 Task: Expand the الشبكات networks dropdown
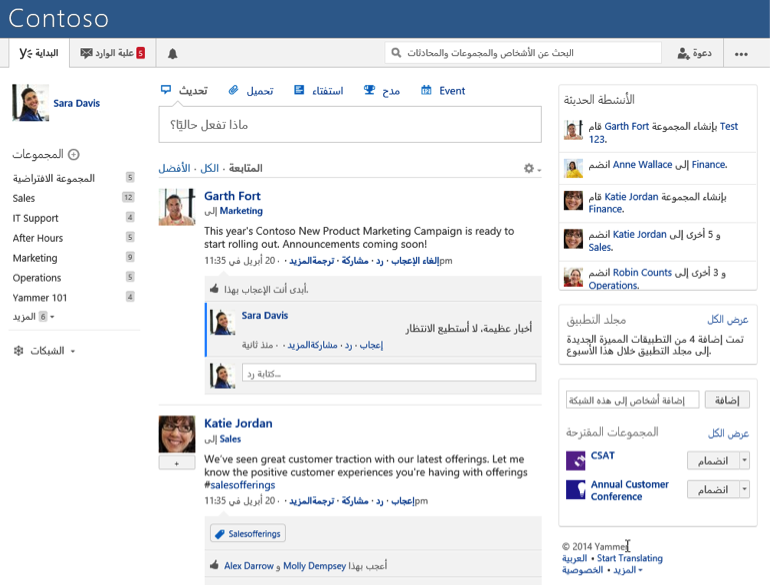(x=73, y=351)
